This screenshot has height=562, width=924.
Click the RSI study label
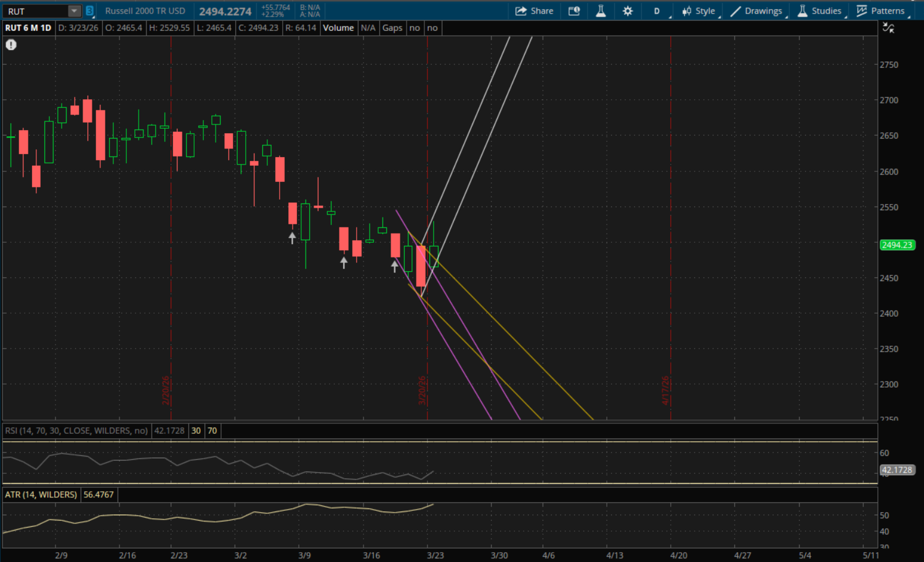(76, 431)
